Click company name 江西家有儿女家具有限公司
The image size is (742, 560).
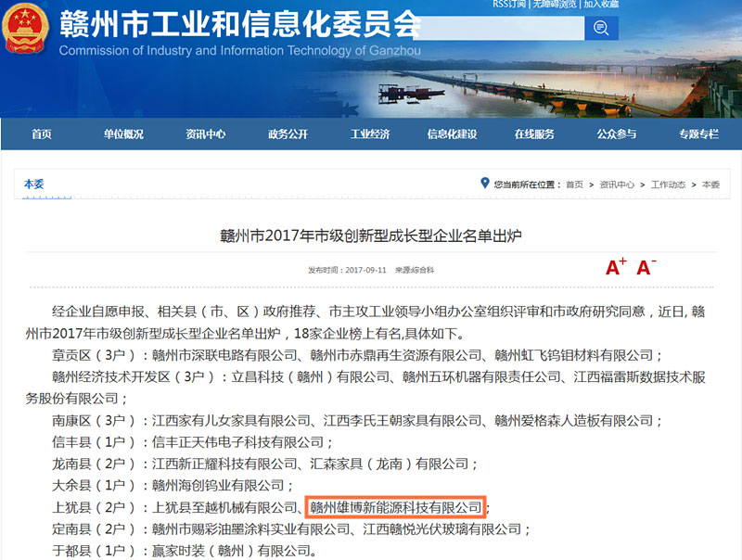pos(231,421)
